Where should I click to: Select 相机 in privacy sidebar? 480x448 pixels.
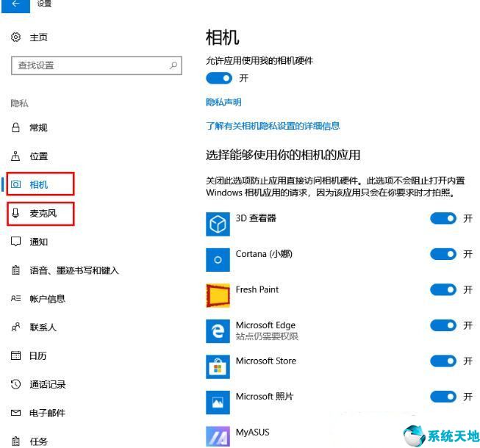click(x=40, y=184)
